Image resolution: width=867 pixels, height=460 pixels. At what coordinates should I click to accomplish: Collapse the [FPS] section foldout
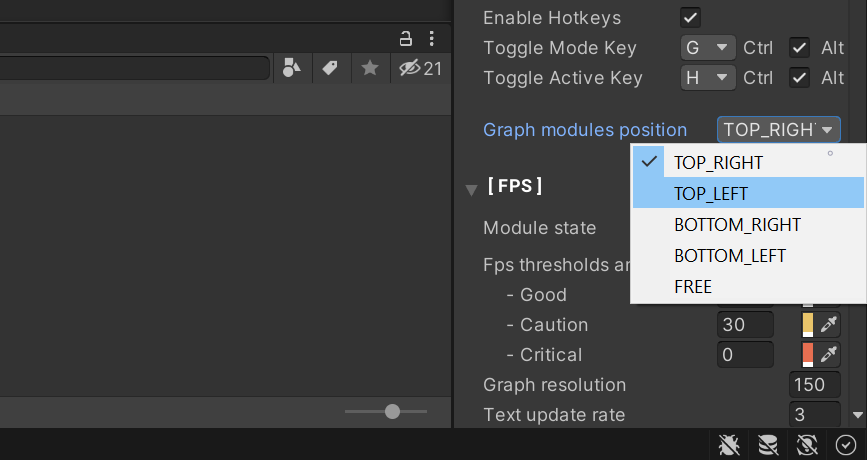[x=471, y=189]
